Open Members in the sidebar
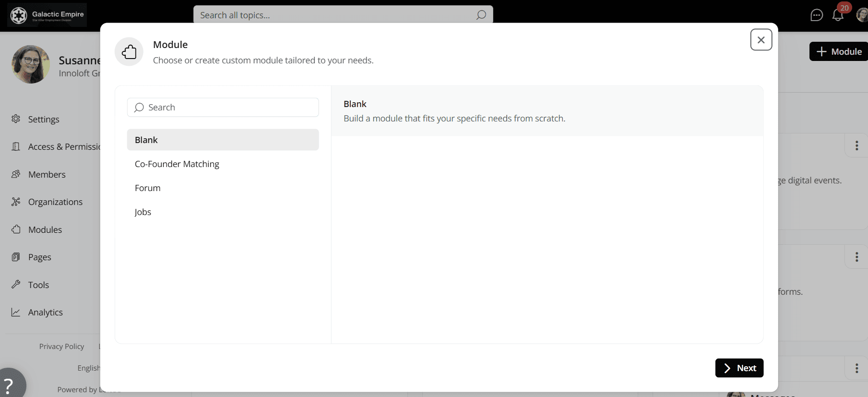 coord(47,174)
